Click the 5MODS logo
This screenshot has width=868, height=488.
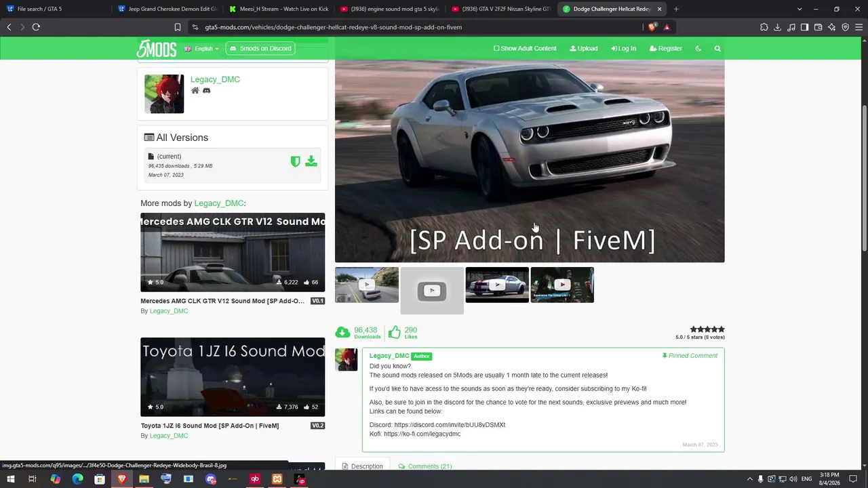(157, 49)
